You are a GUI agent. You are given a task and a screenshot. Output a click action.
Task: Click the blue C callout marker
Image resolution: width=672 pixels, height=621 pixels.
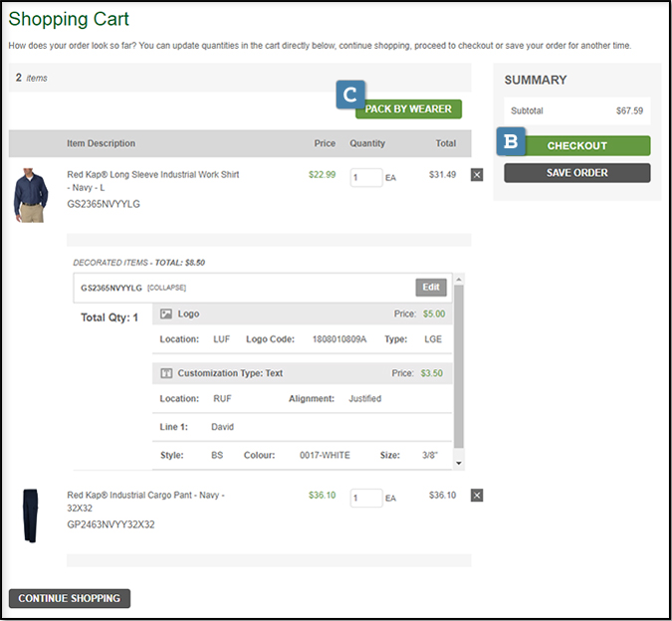click(x=350, y=95)
